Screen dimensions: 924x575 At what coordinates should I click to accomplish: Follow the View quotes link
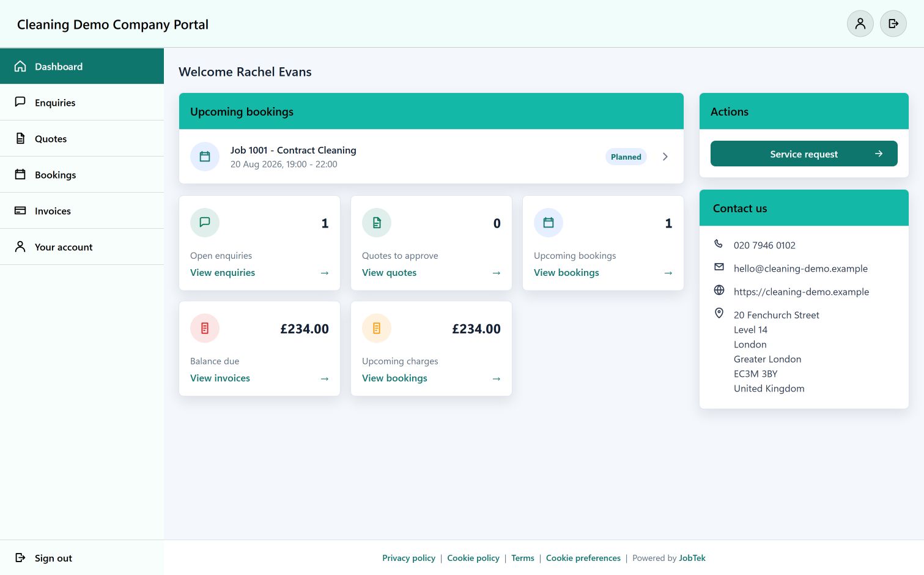point(389,273)
